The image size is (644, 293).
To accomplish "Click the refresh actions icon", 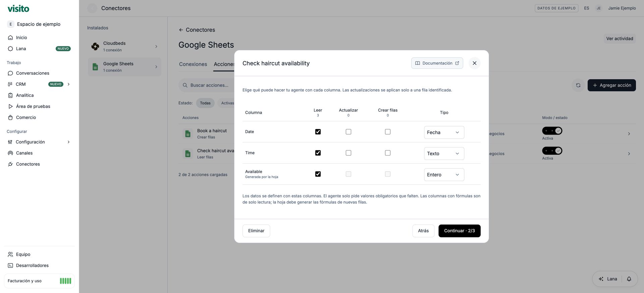I will [x=578, y=85].
